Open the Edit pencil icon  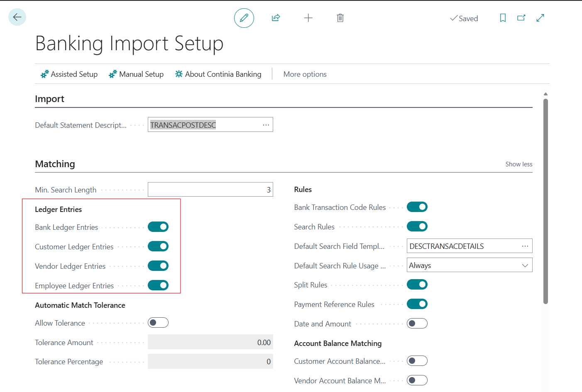(244, 18)
